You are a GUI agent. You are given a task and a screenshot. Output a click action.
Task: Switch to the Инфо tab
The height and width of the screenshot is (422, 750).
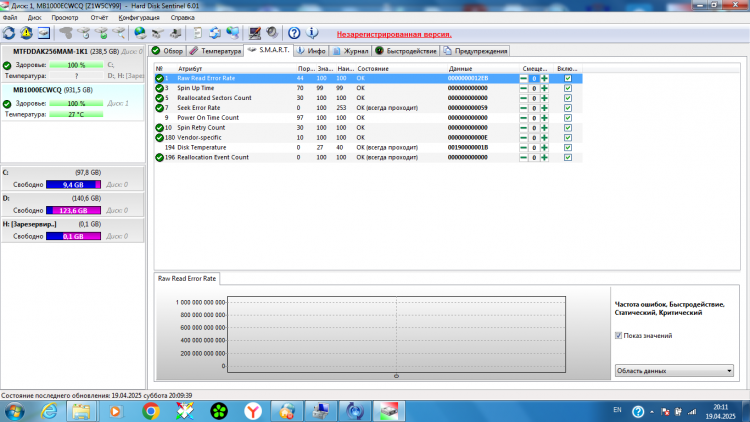click(x=311, y=51)
